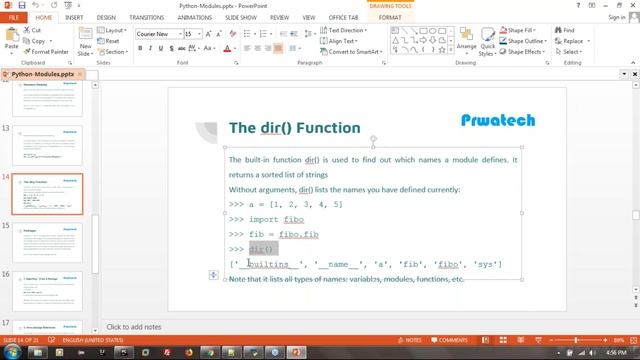Click the Slide Show icon in status bar
The height and width of the screenshot is (360, 640).
tap(538, 340)
